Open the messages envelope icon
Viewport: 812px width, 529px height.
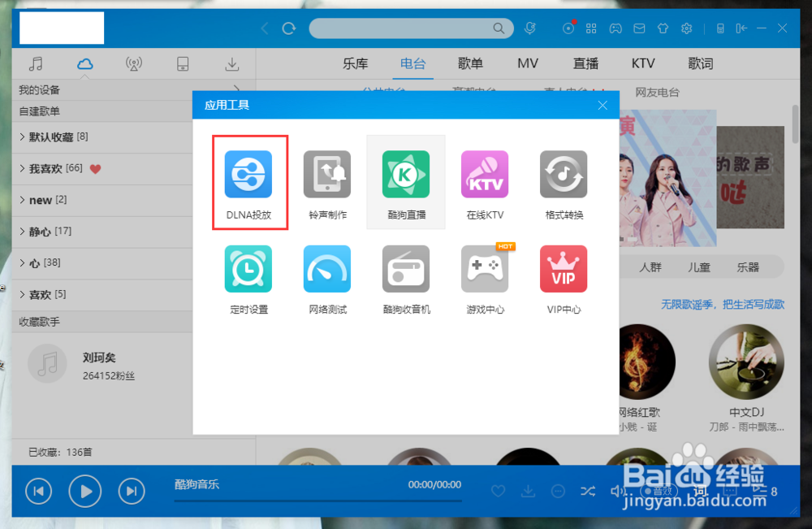click(639, 28)
